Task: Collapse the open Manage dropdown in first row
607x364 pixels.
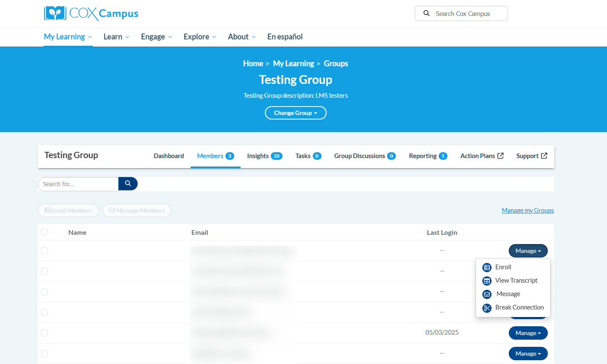Action: pos(528,251)
